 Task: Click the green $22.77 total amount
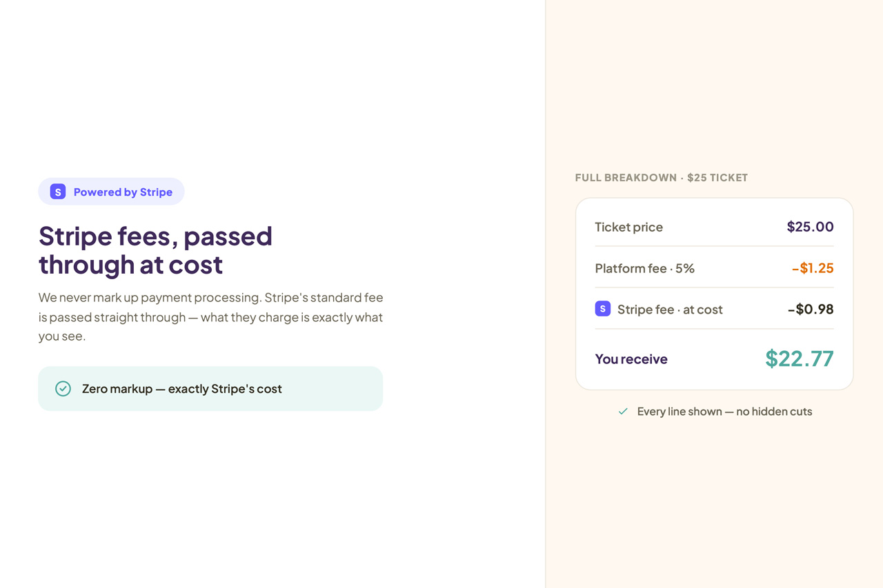click(x=800, y=358)
